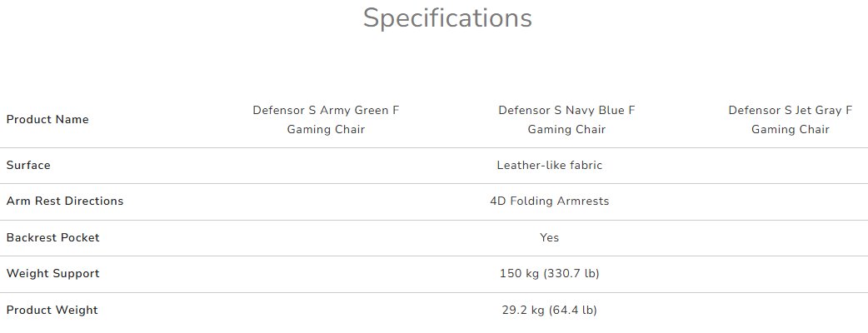The width and height of the screenshot is (868, 333).
Task: Click the 'Leather-like fabric' value
Action: point(549,165)
